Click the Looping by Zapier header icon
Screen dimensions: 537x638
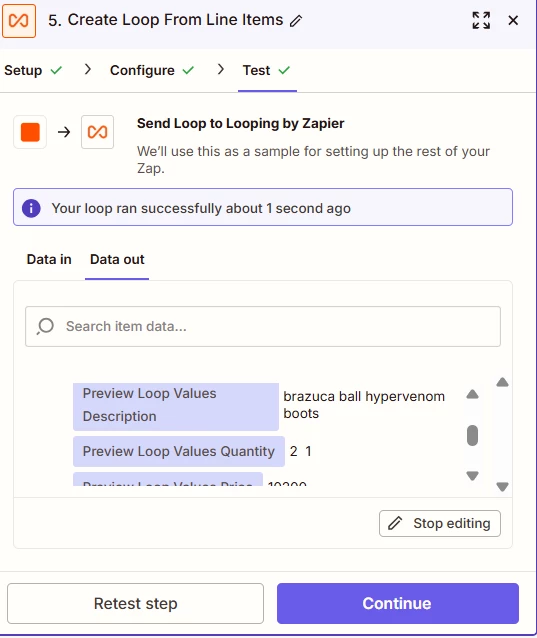[19, 21]
